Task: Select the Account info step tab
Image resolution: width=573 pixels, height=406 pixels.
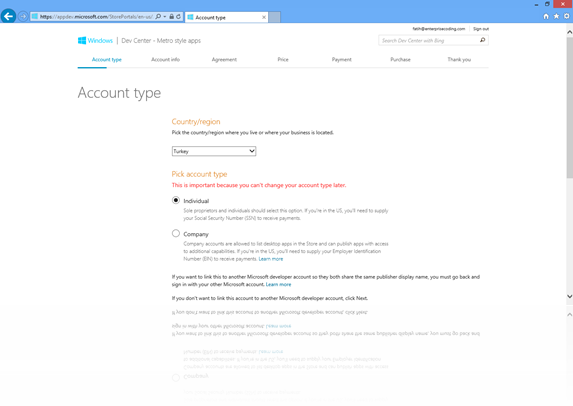Action: (x=166, y=60)
